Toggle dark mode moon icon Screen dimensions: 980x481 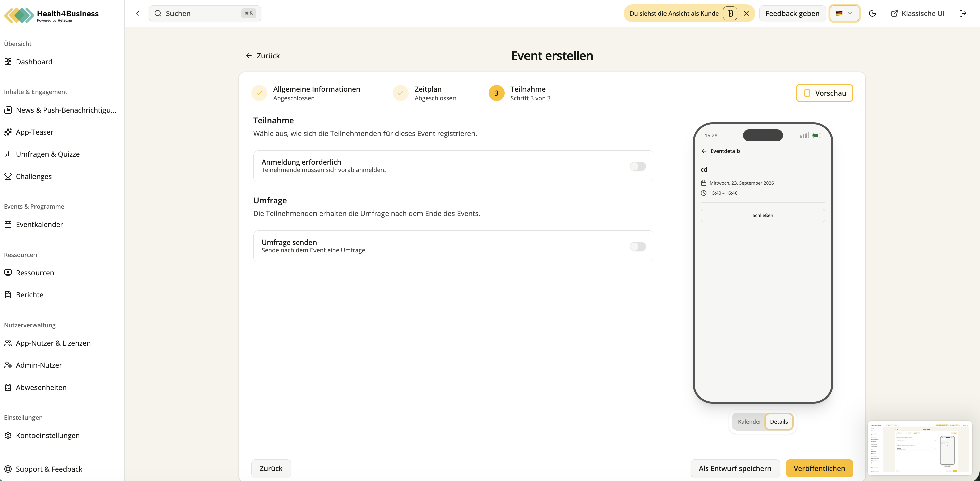[x=872, y=14]
